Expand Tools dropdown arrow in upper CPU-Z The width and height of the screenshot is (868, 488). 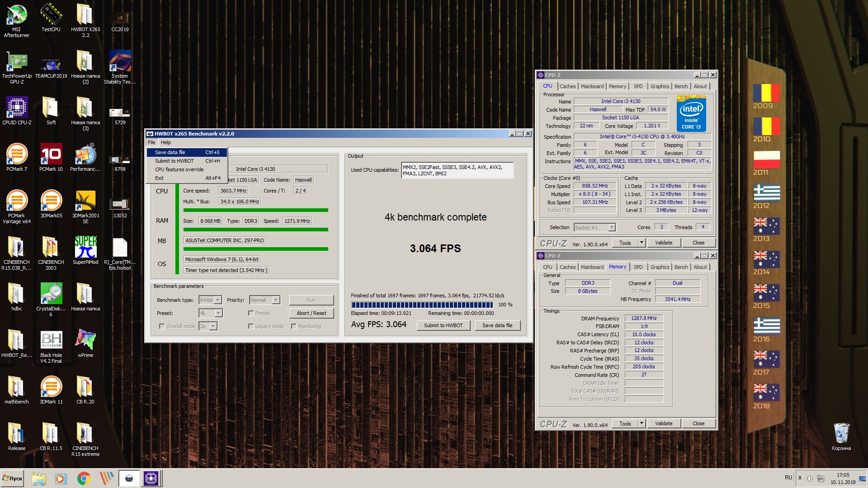[x=641, y=243]
